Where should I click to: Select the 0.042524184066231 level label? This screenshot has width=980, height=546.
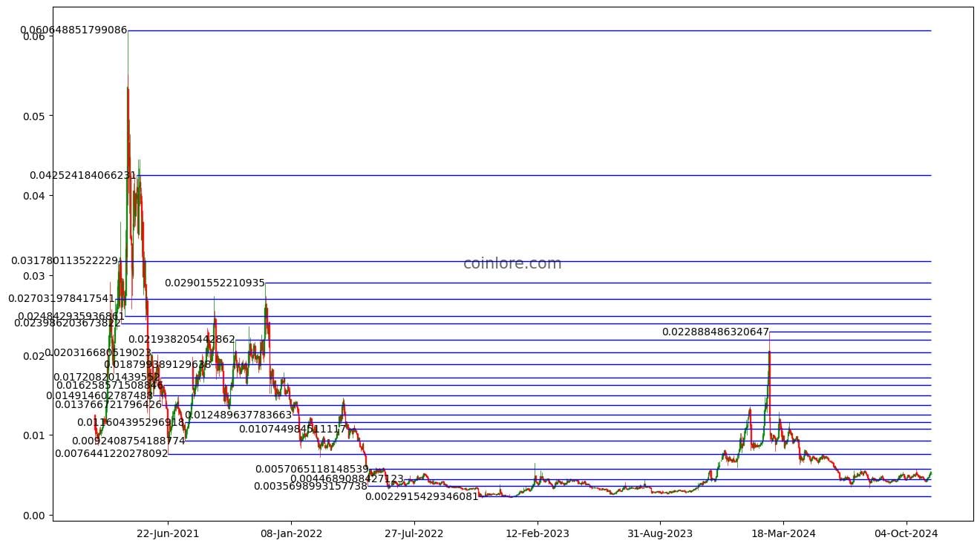[83, 176]
